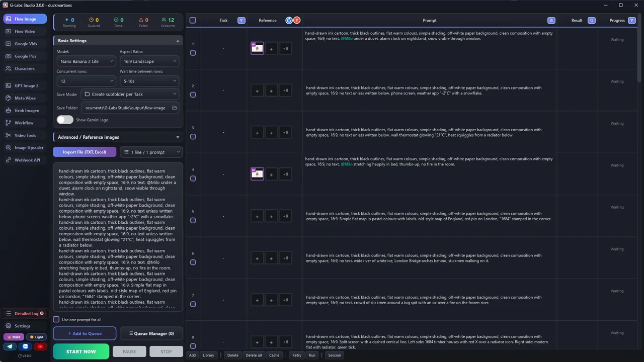Click the Prompt column document icon
Viewport: 644px width, 362px height.
click(551, 21)
